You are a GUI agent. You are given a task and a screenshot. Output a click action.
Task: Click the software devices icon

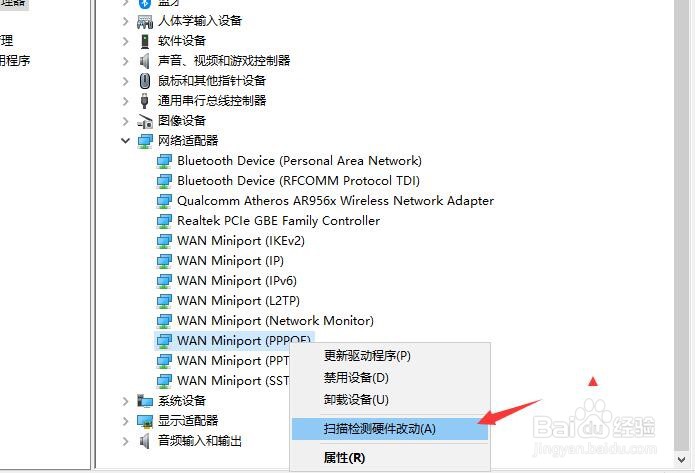pos(144,41)
